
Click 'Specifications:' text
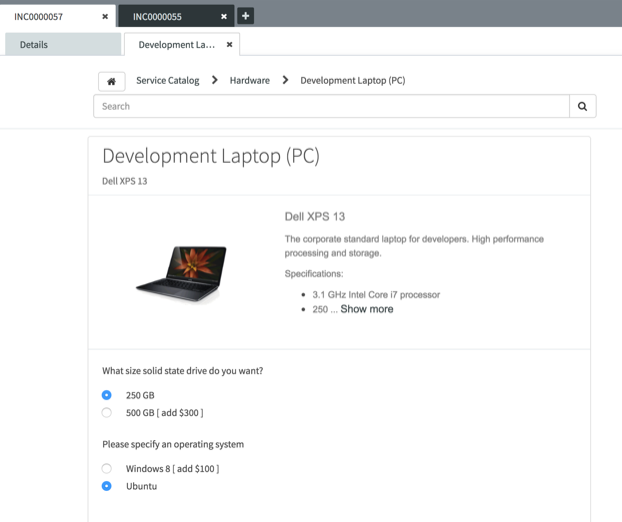(x=314, y=274)
